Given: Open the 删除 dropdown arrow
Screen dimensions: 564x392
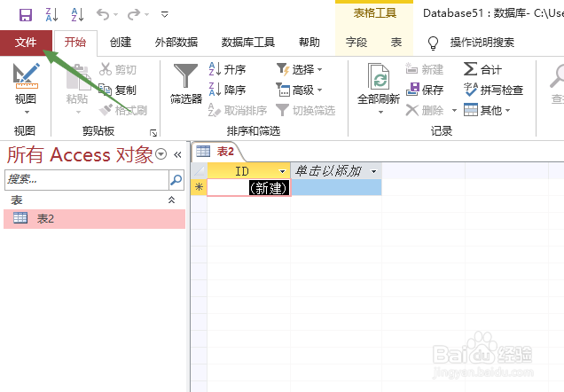Looking at the screenshot, I should [x=454, y=110].
